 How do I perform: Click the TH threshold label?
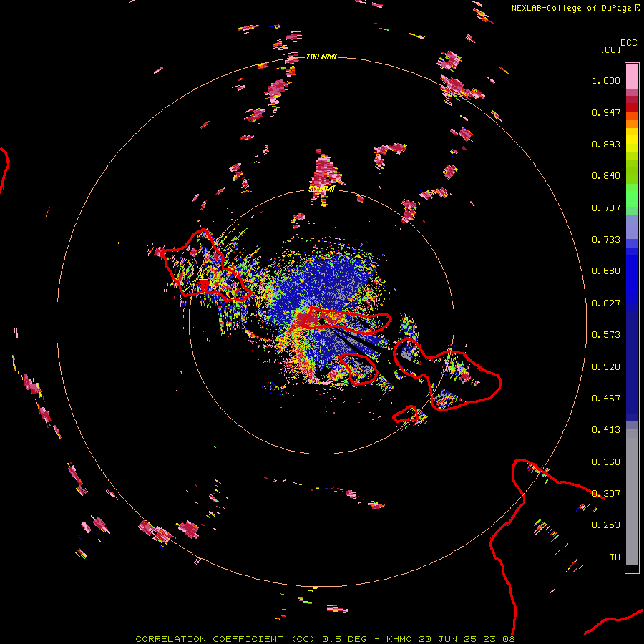tap(615, 557)
